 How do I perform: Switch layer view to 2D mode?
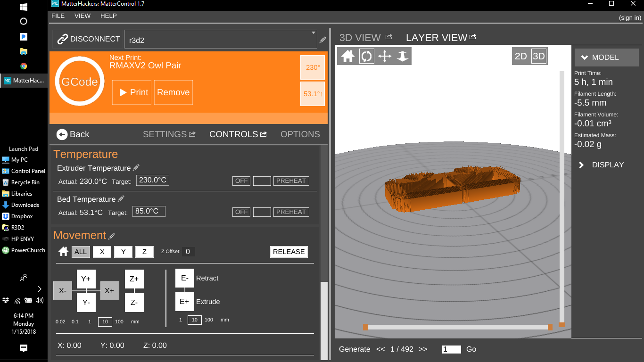[520, 57]
